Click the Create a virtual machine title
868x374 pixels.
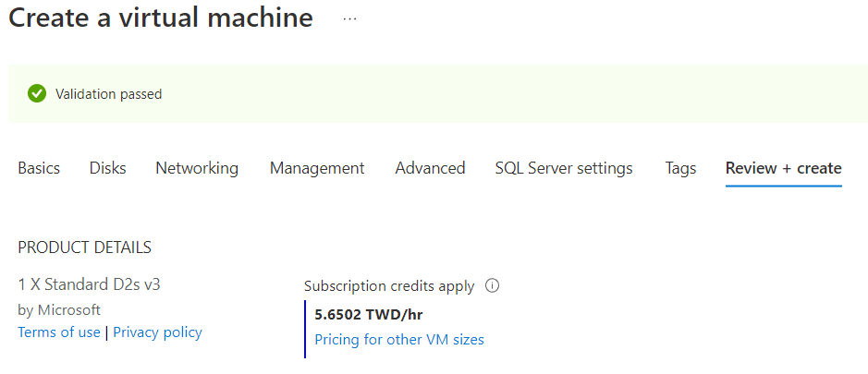pyautogui.click(x=161, y=18)
